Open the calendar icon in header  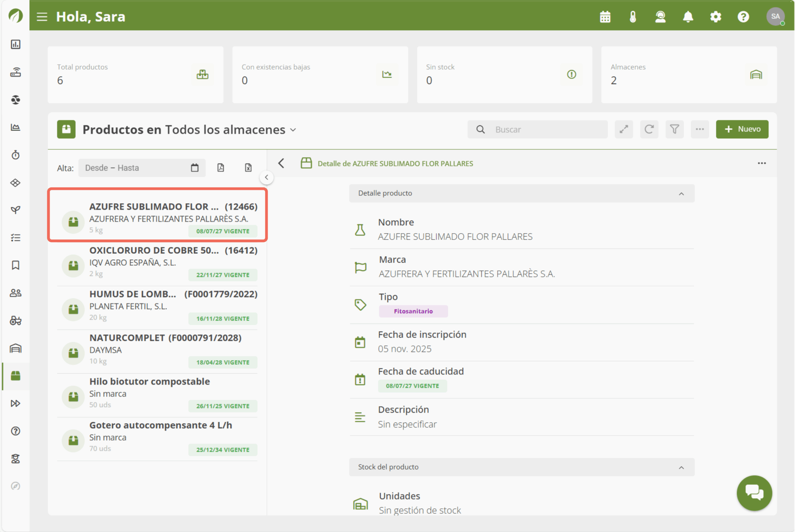[x=605, y=17]
